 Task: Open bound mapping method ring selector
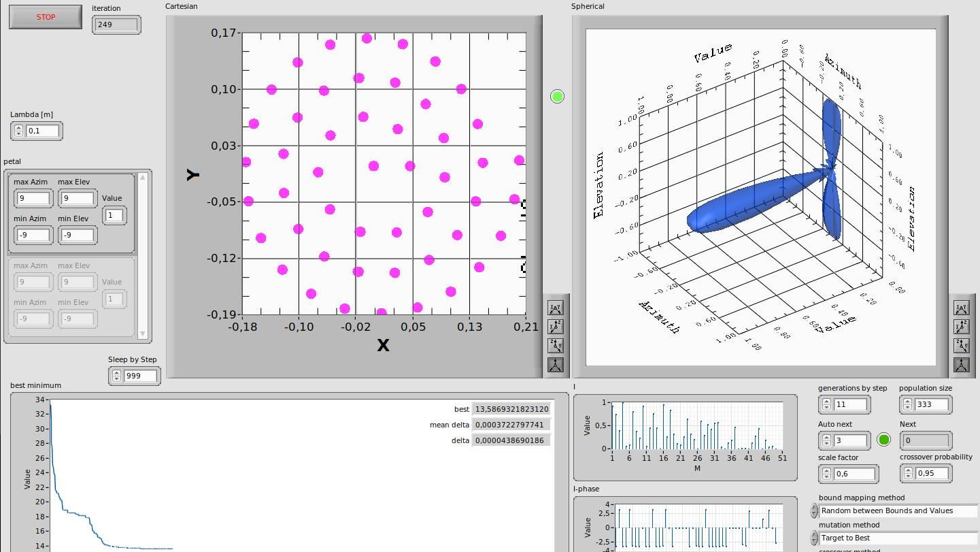click(x=898, y=510)
